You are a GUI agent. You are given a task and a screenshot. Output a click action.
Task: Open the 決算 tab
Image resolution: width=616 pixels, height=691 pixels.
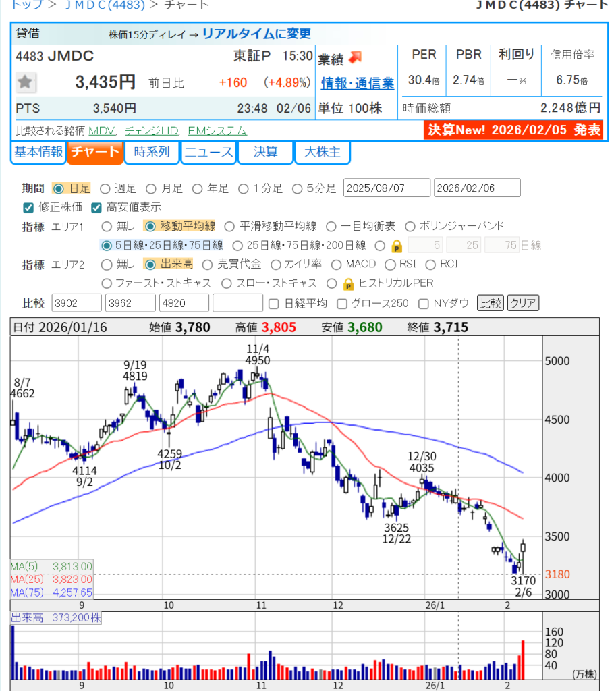click(265, 153)
